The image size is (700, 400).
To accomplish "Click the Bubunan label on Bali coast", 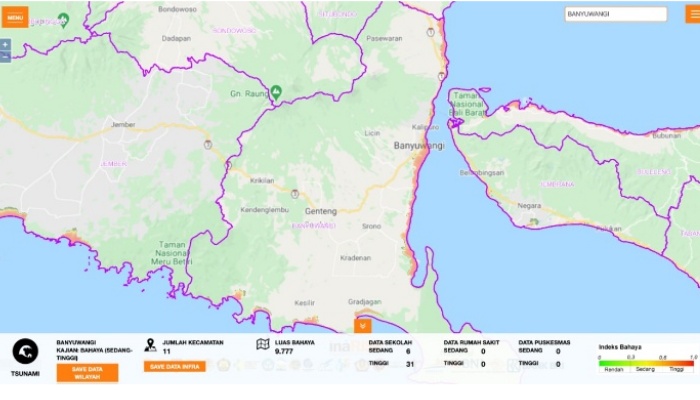I will [x=667, y=135].
